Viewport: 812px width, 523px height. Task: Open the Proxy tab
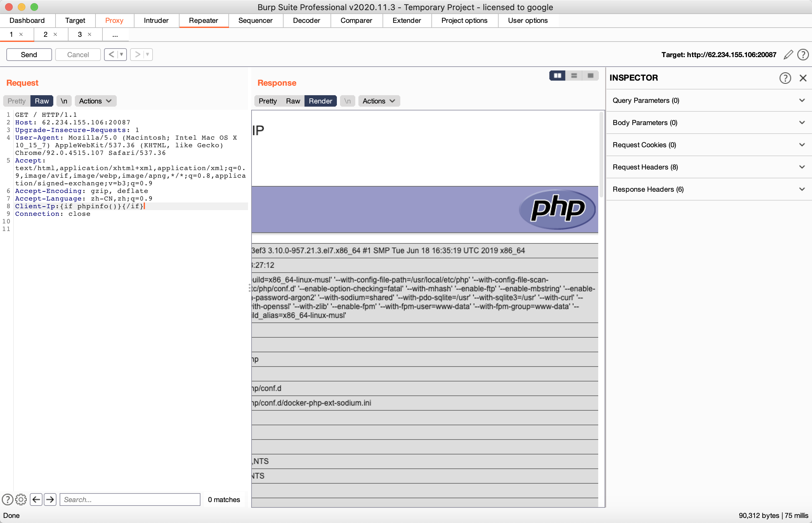tap(114, 20)
